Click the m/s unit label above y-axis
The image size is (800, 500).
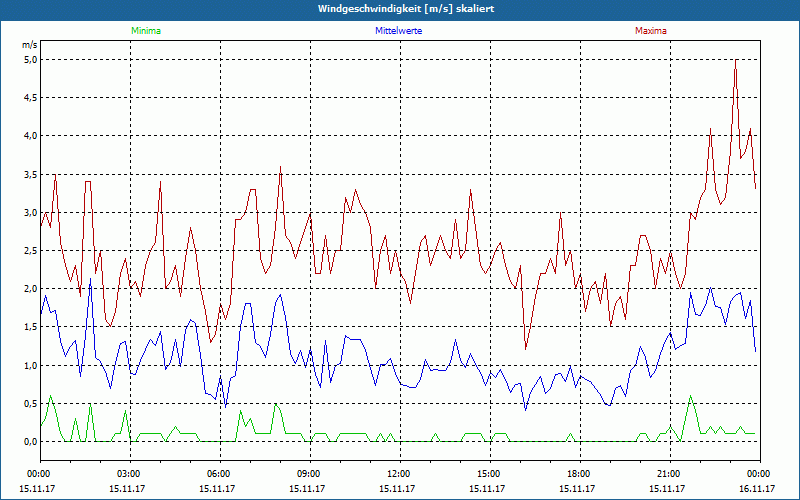[29, 45]
